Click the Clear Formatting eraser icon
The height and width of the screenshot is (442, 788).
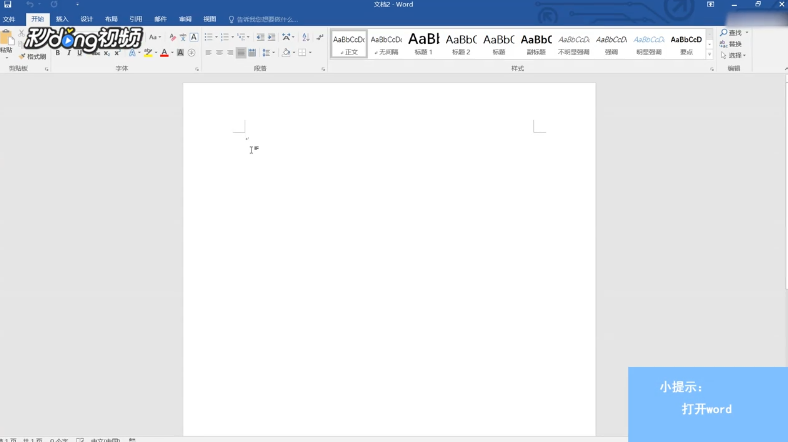coord(172,37)
